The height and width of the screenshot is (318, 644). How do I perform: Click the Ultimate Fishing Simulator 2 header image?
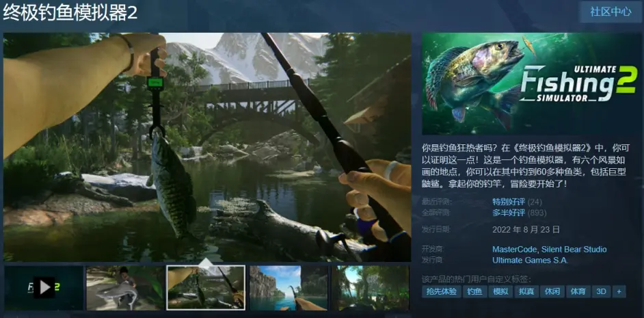(x=532, y=83)
